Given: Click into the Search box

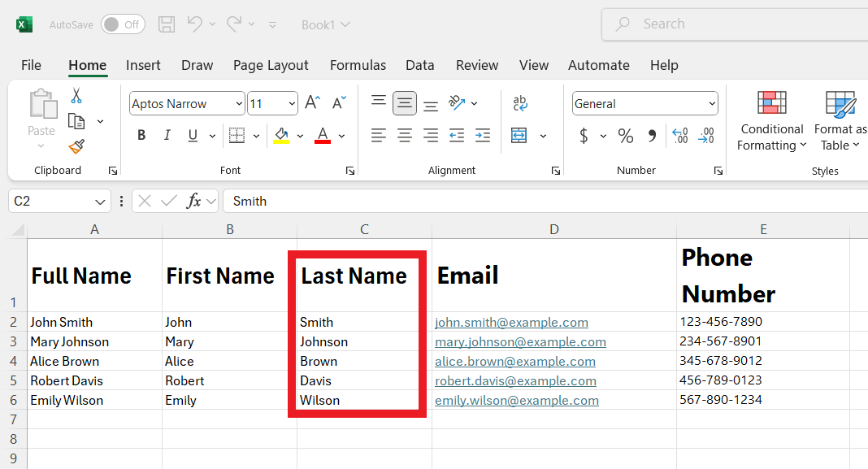Looking at the screenshot, I should (736, 24).
